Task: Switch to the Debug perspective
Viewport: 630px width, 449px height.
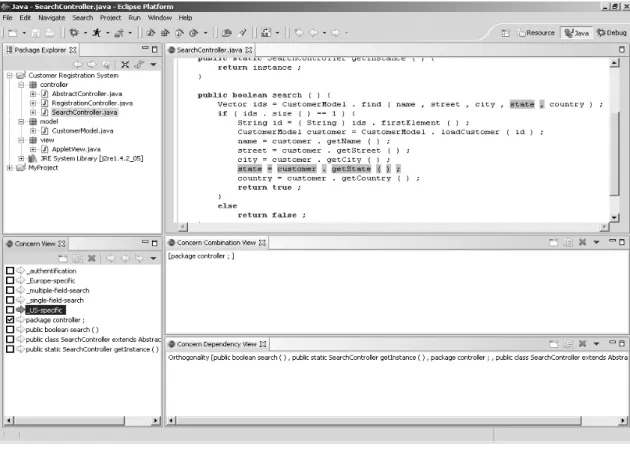Action: pyautogui.click(x=612, y=33)
